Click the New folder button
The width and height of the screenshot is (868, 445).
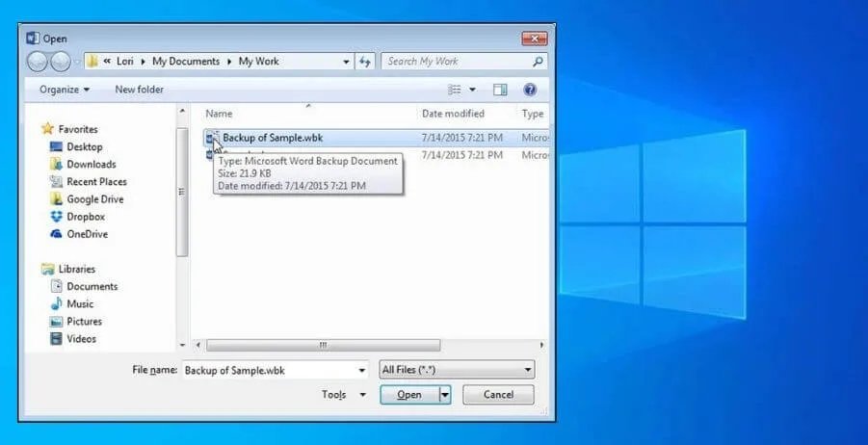(x=139, y=90)
